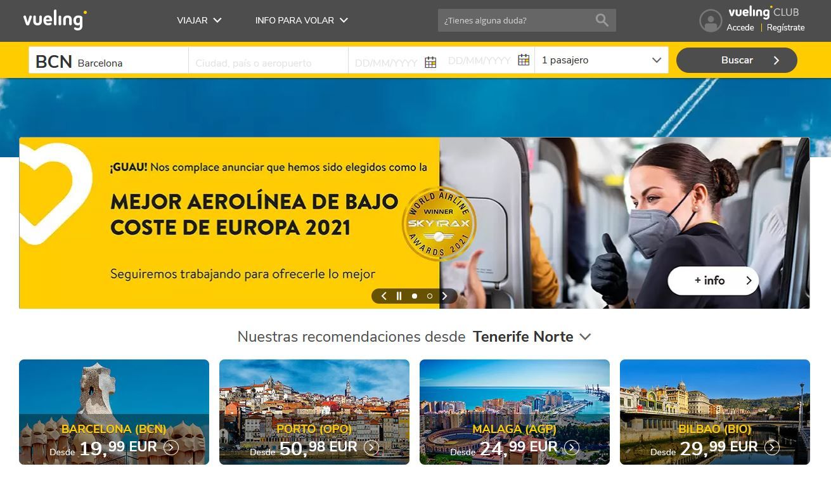Click the BCN Barcelona origin field

click(108, 61)
